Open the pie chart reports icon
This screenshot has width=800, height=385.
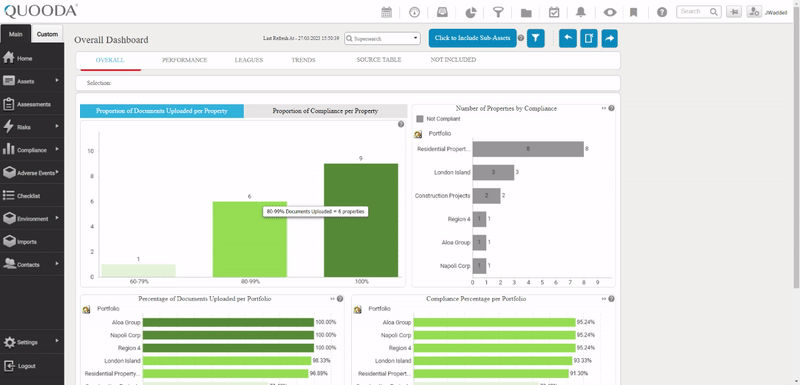[470, 12]
